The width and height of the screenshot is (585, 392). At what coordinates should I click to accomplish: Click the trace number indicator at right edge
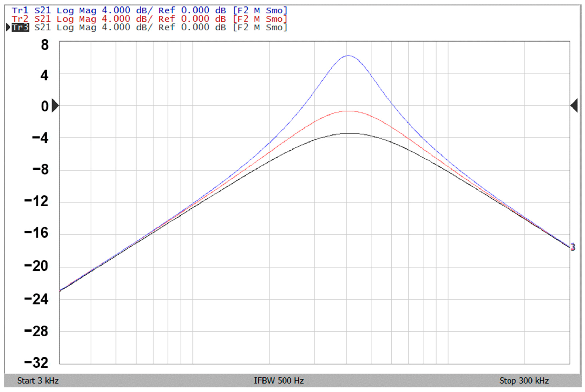pyautogui.click(x=573, y=247)
